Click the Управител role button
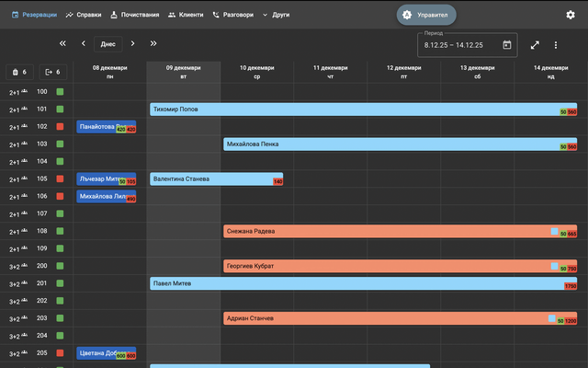Screen dimensions: 588x368 tap(426, 15)
